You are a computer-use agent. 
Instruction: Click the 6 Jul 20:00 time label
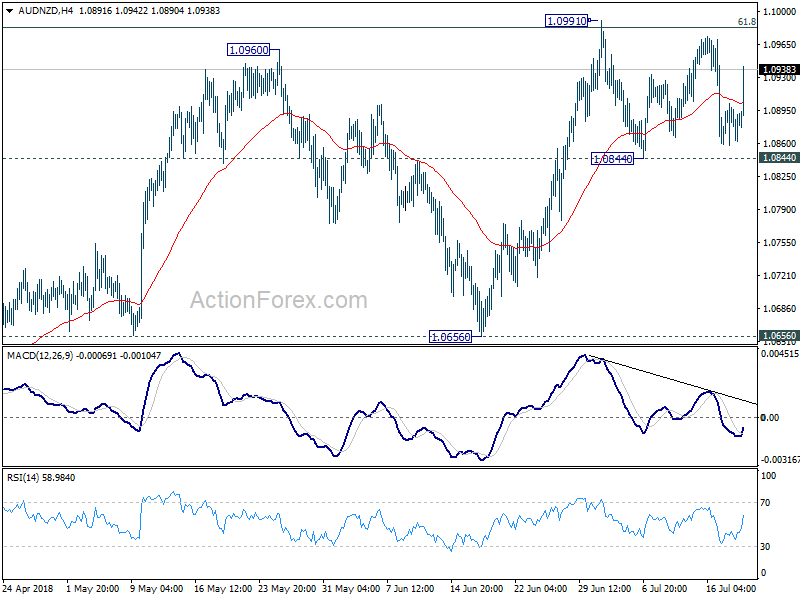tap(665, 588)
